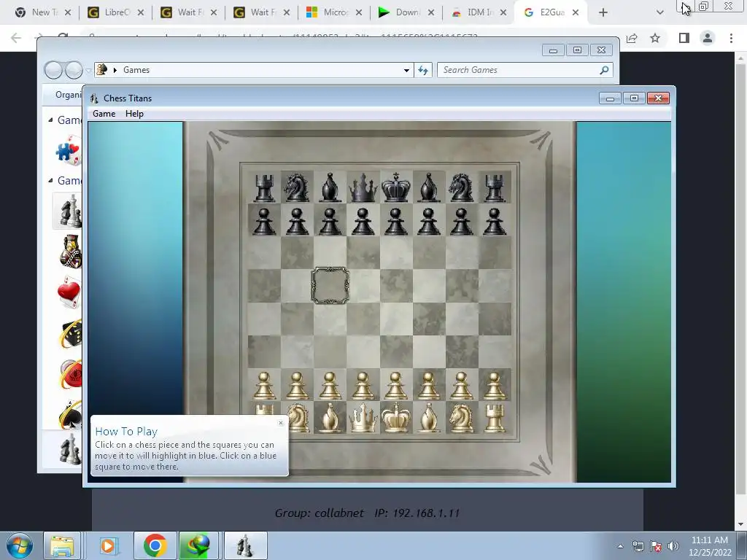This screenshot has width=747, height=560.
Task: Select the black pawn in front of left rook
Action: pos(264,222)
